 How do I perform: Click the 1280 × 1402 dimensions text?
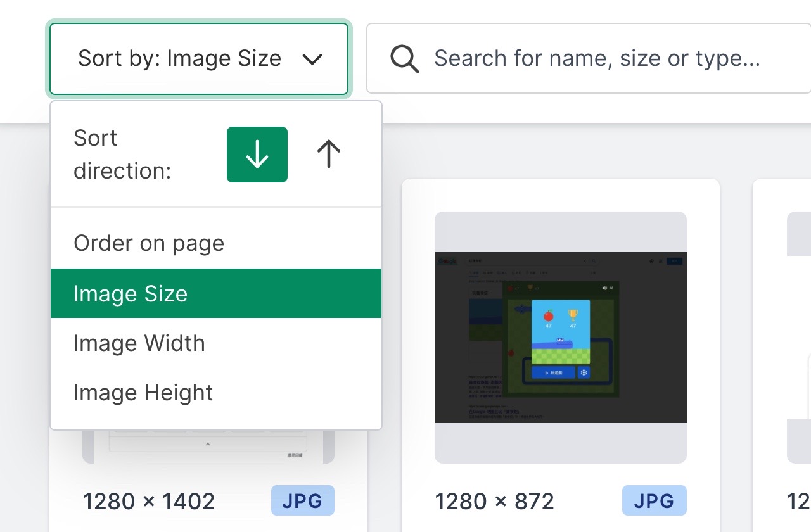tap(150, 502)
